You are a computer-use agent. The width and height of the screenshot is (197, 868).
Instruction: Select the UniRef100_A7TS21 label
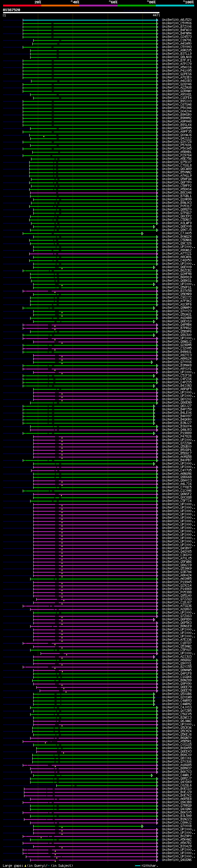[x=177, y=253]
